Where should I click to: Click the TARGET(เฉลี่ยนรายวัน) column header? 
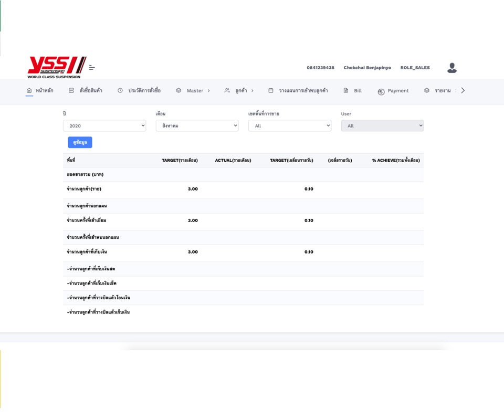[x=291, y=160]
